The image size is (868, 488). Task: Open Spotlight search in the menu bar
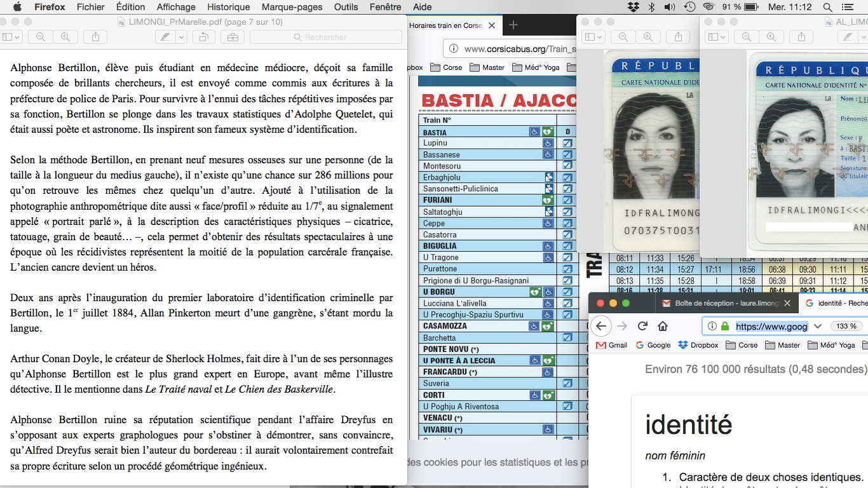tap(827, 7)
